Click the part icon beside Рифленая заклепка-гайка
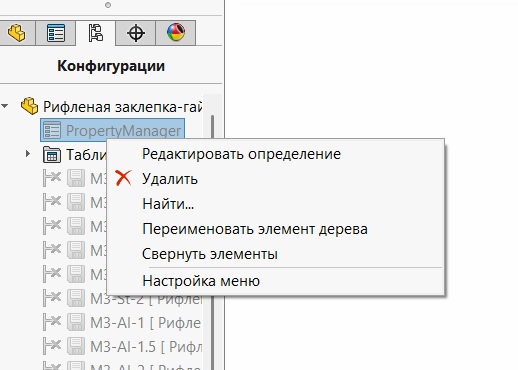The width and height of the screenshot is (518, 370). [29, 106]
